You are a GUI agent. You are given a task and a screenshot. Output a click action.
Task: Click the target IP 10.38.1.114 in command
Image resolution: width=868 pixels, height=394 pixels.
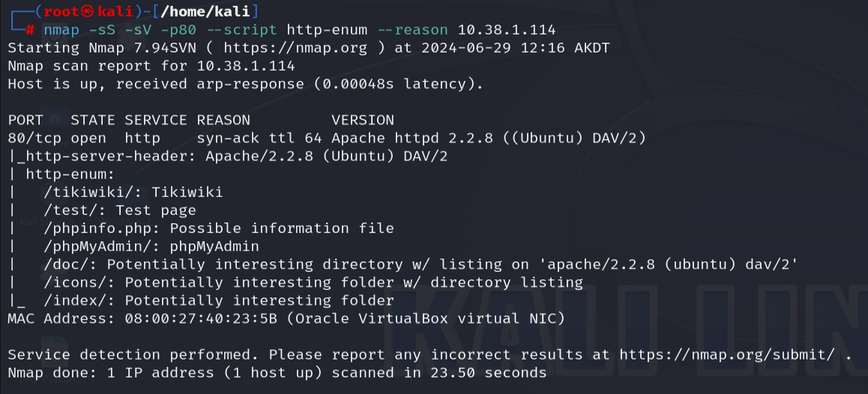click(507, 29)
